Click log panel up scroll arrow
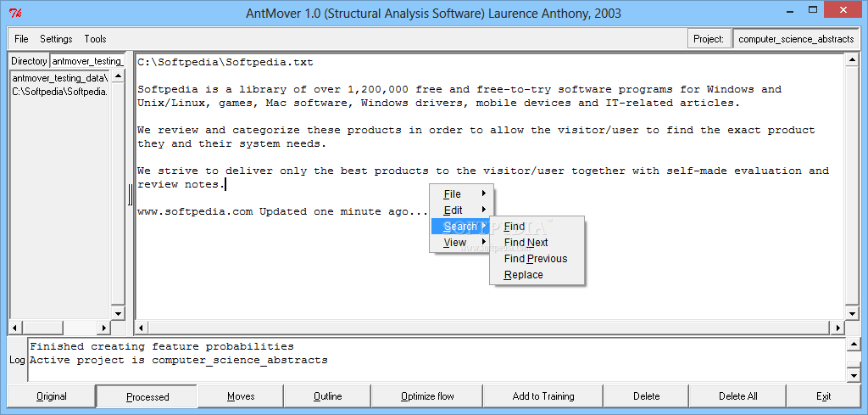 [x=853, y=345]
